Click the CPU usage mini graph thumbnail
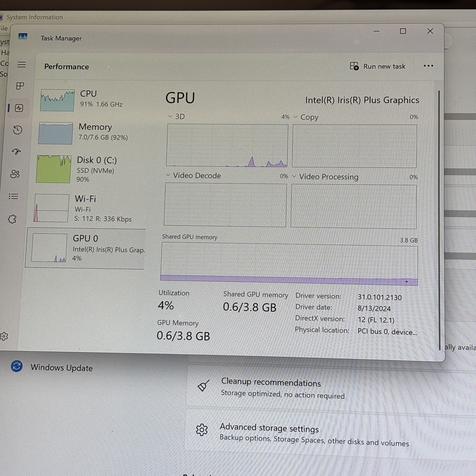 57,100
